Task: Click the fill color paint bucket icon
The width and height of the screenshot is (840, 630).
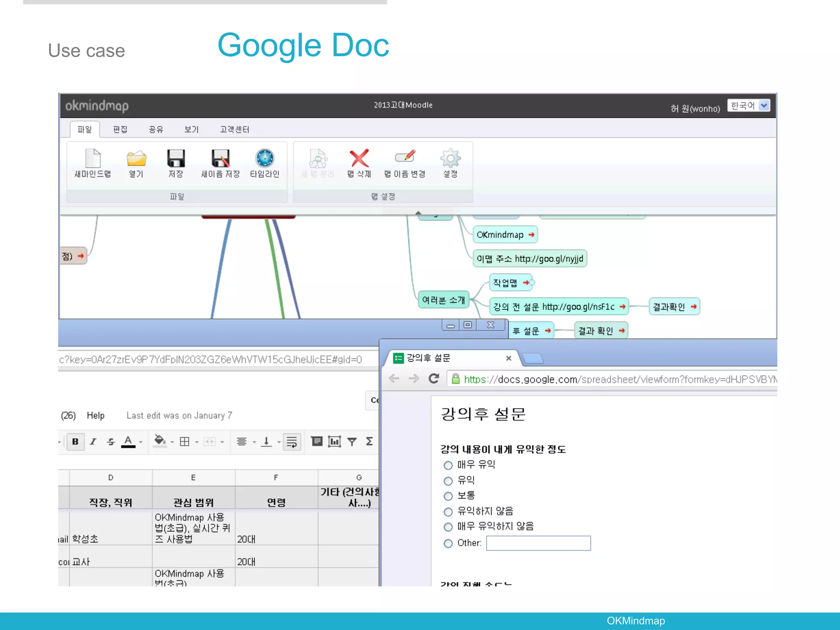Action: point(160,442)
